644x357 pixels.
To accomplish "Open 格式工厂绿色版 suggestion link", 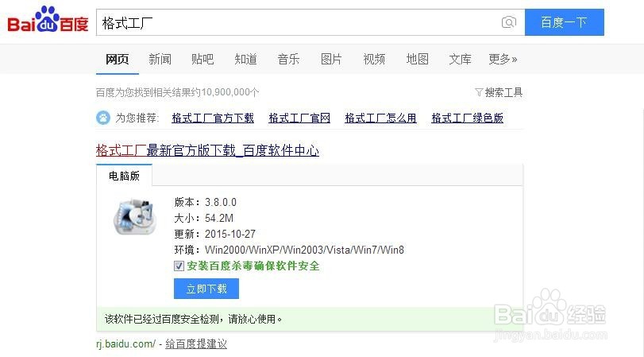I will pos(468,118).
